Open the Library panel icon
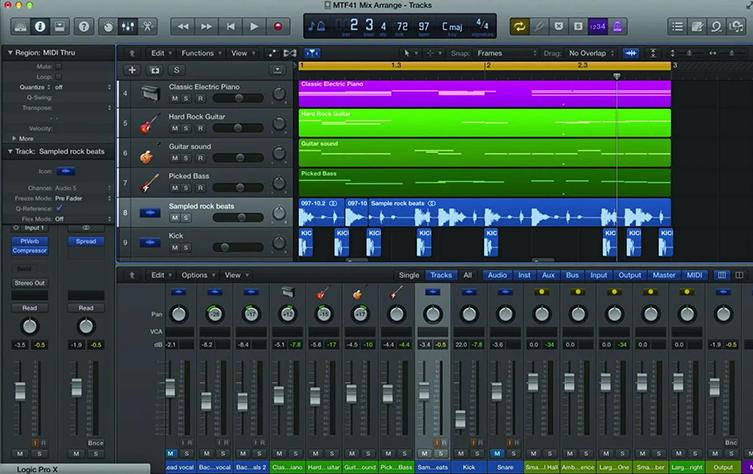753x474 pixels. [x=20, y=26]
